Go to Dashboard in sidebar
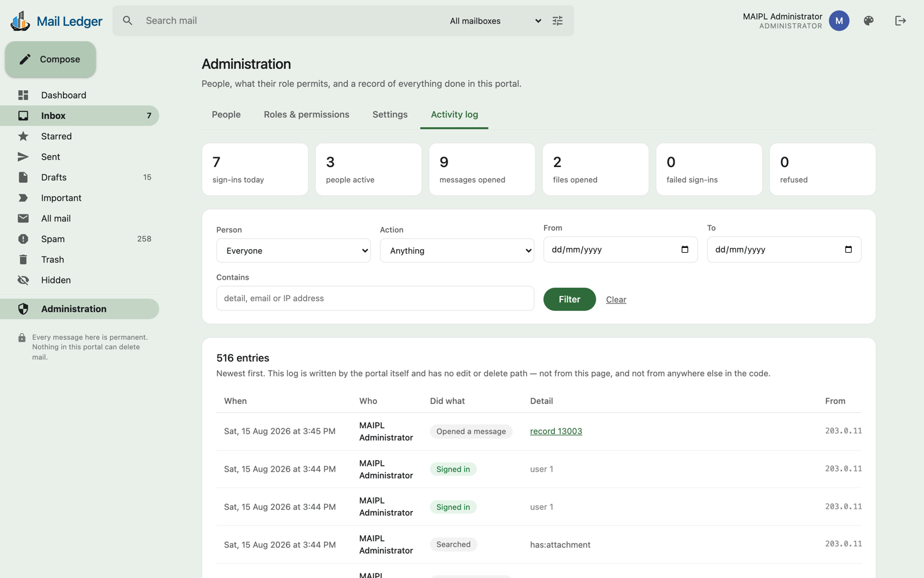This screenshot has height=578, width=924. (x=64, y=95)
